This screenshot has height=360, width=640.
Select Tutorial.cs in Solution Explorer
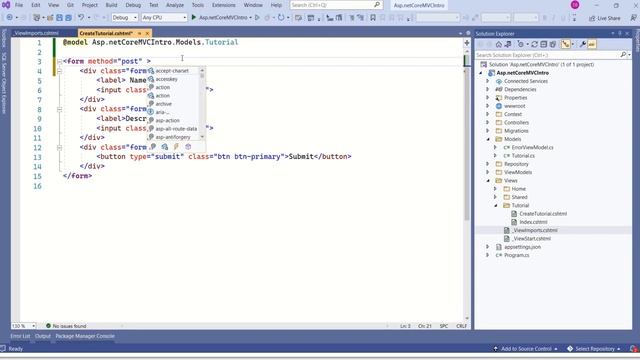[523, 156]
